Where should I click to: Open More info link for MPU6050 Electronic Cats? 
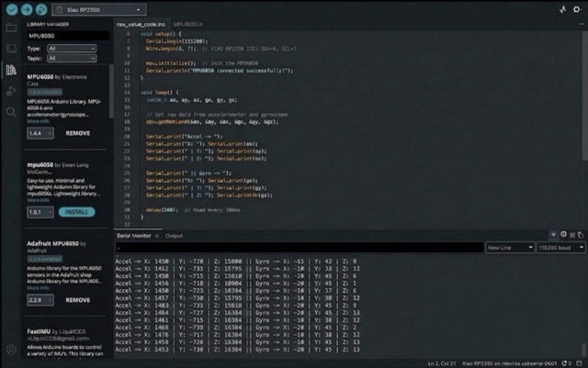(38, 121)
